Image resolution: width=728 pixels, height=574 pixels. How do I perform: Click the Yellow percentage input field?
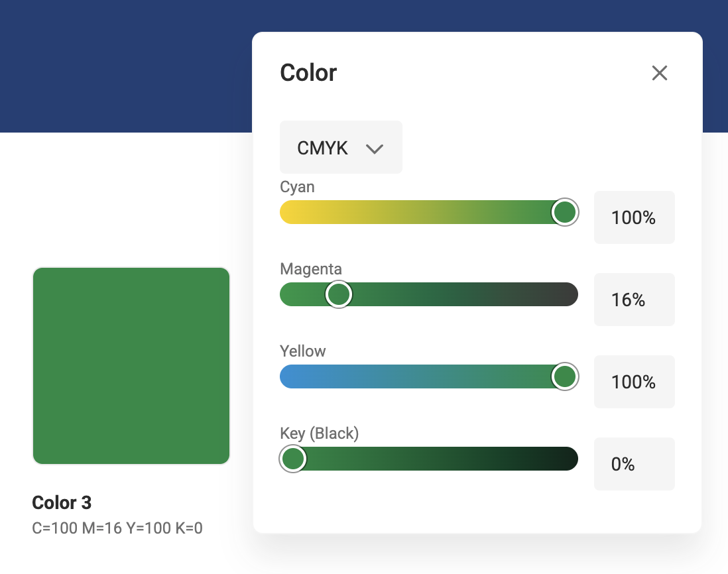click(634, 382)
